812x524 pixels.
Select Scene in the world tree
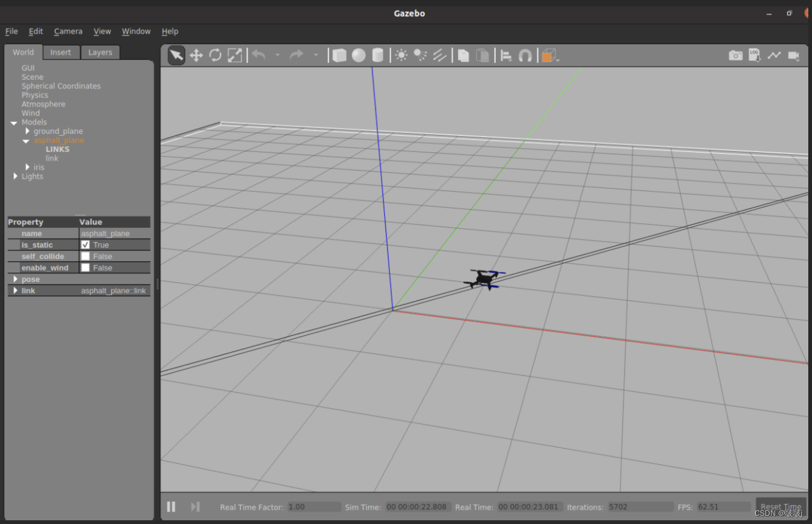(x=32, y=77)
